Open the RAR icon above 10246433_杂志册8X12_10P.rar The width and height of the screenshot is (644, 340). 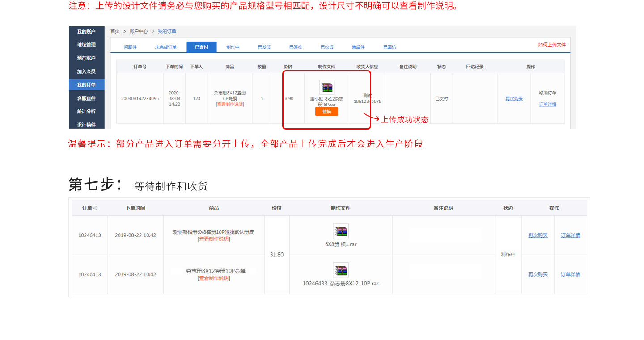(x=341, y=270)
